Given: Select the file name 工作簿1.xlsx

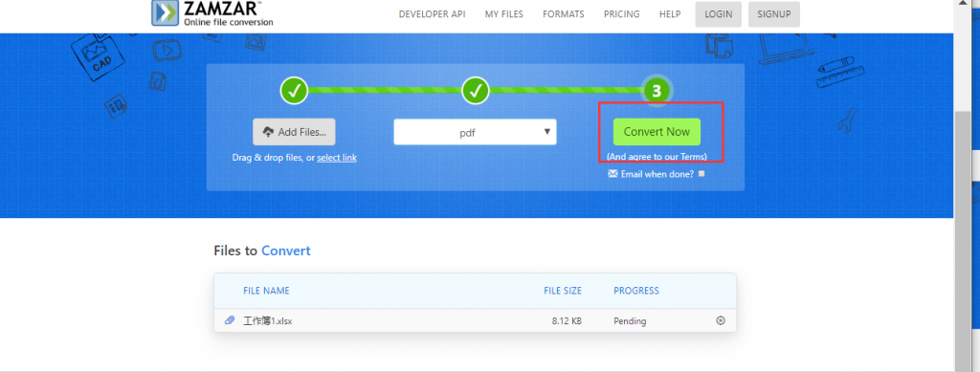Looking at the screenshot, I should click(x=268, y=320).
